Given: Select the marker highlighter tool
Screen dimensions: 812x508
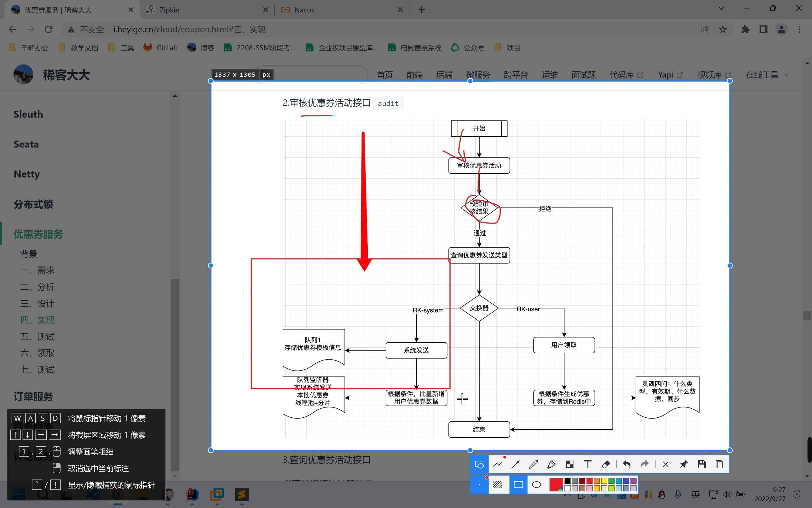Looking at the screenshot, I should [551, 464].
